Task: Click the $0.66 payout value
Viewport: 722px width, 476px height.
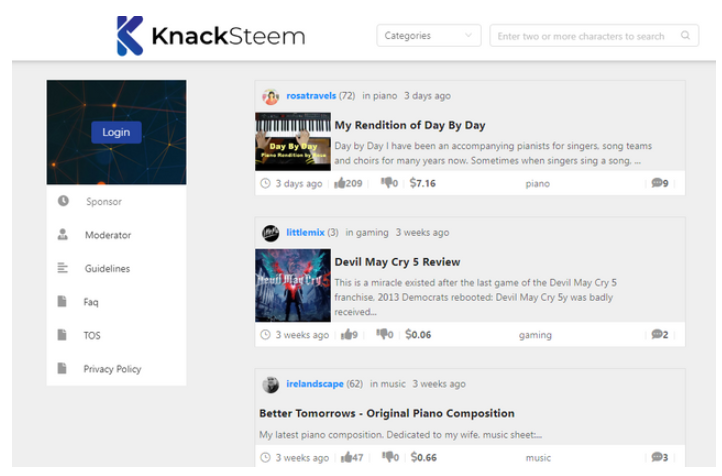Action: click(424, 457)
